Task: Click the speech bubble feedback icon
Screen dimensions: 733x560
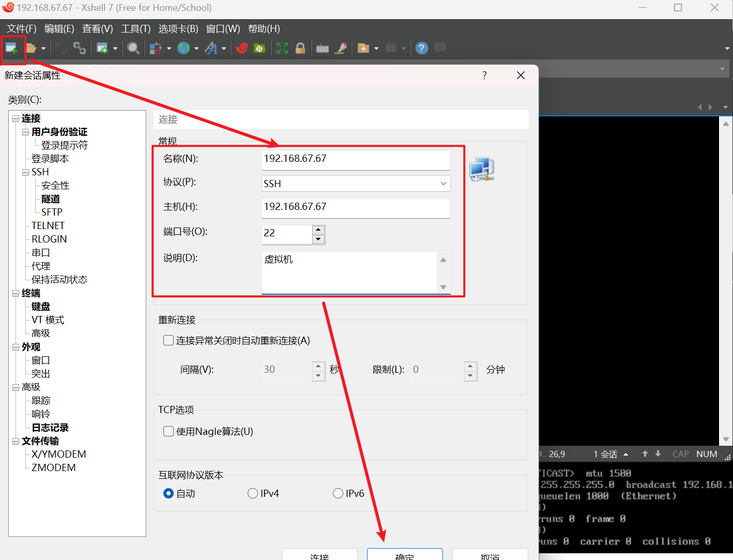Action: (x=440, y=48)
